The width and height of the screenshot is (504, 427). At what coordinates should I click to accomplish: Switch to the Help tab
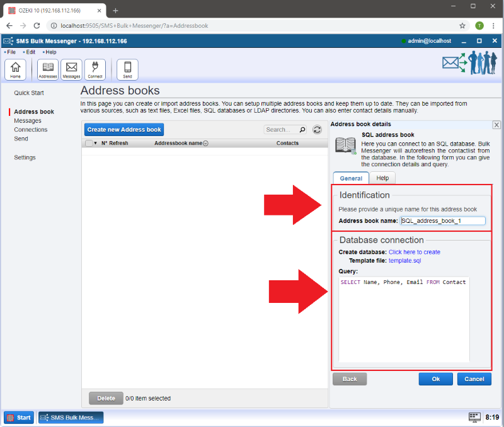382,178
